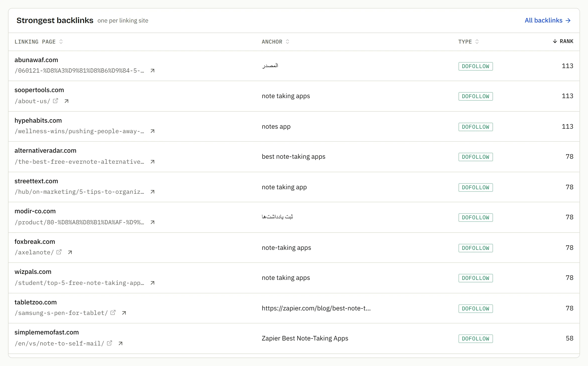This screenshot has height=366, width=588.
Task: Click soopertools.com arrow icon
Action: pos(66,101)
